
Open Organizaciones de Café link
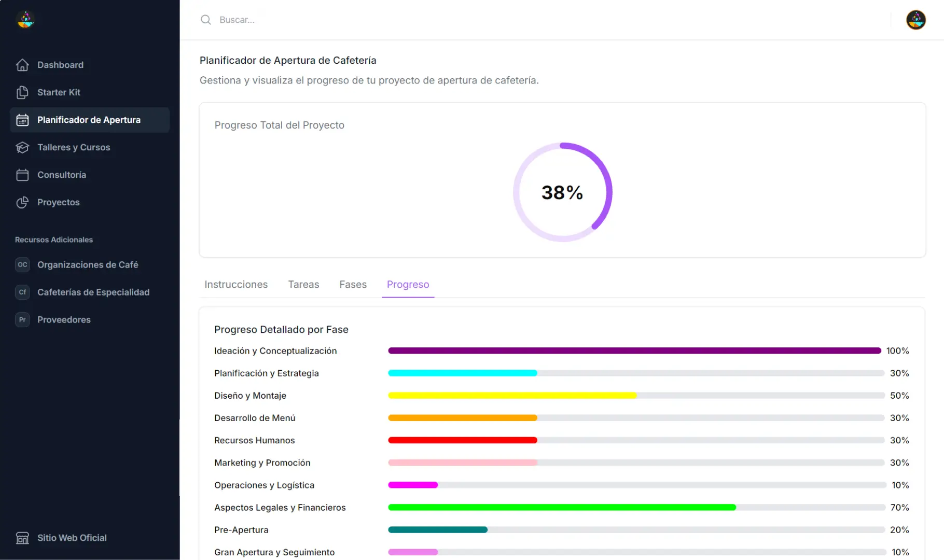click(88, 264)
